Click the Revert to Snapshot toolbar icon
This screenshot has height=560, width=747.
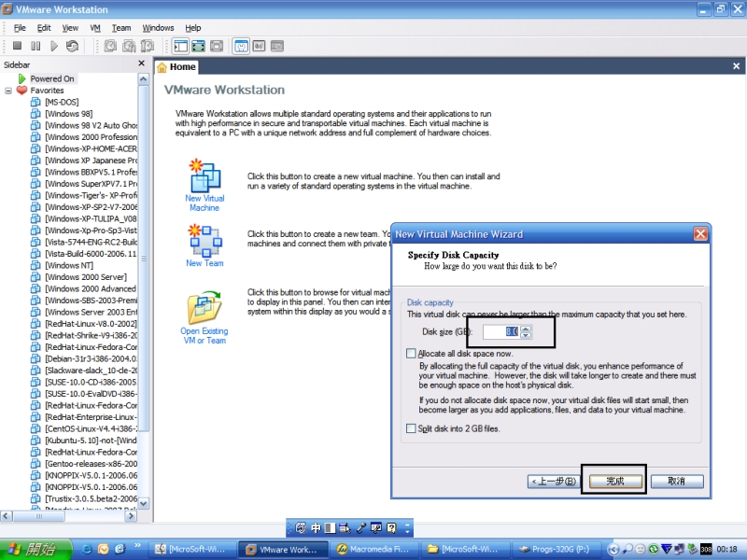coord(129,46)
